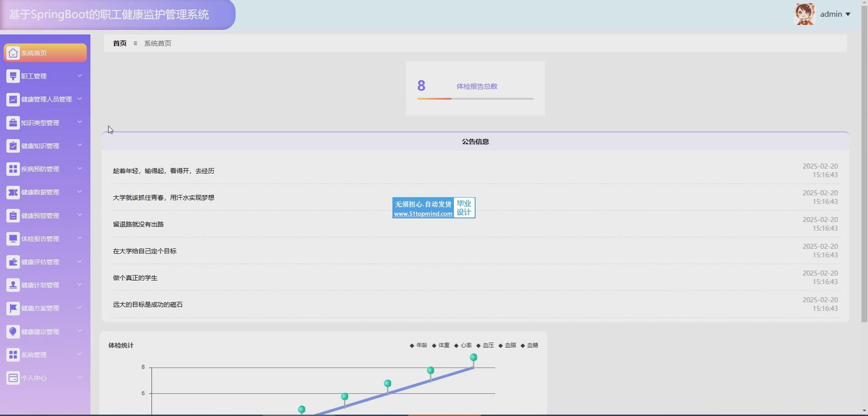Toggle the 心率 legend item
The width and height of the screenshot is (868, 416).
coord(462,345)
